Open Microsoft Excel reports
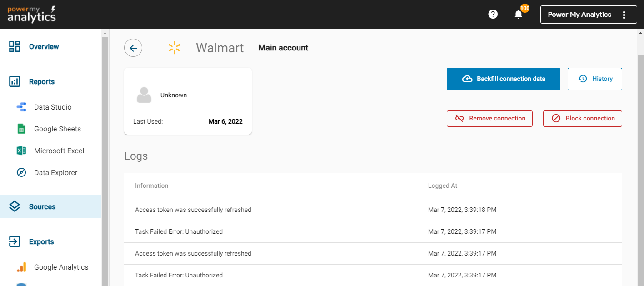 [x=59, y=151]
